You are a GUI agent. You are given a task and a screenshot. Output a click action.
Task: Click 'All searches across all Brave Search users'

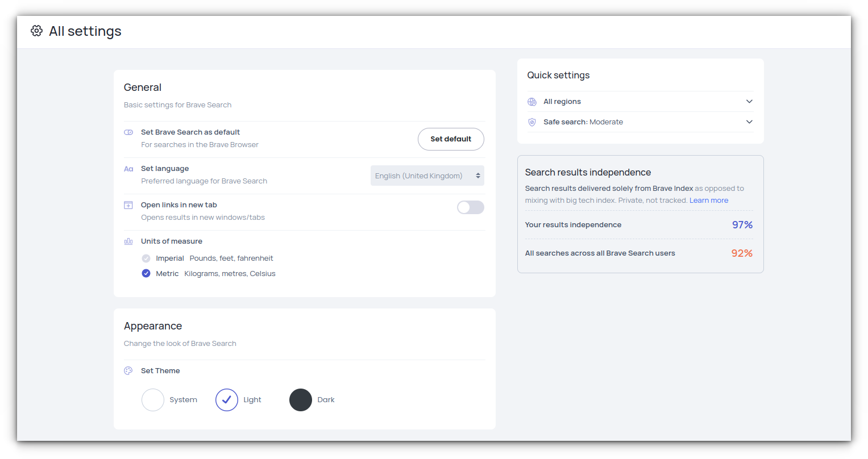[x=600, y=253]
